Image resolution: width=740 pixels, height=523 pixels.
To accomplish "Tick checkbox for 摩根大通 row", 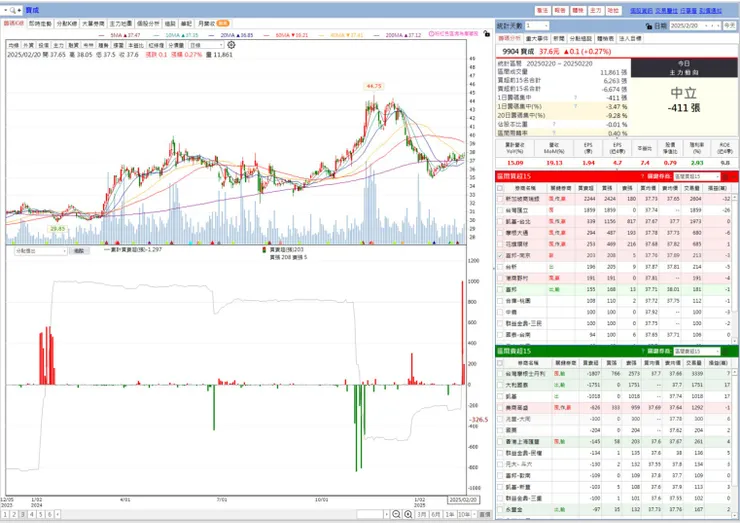I will [x=500, y=233].
